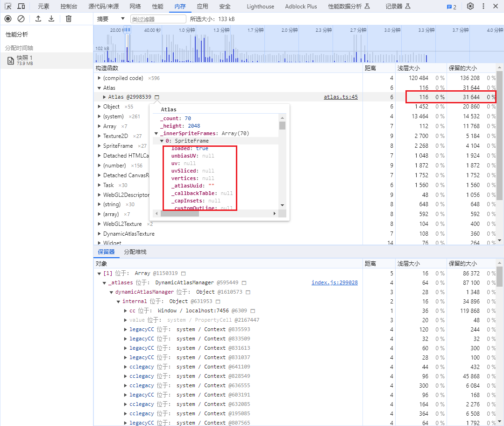Start recording with the record button

pos(8,19)
